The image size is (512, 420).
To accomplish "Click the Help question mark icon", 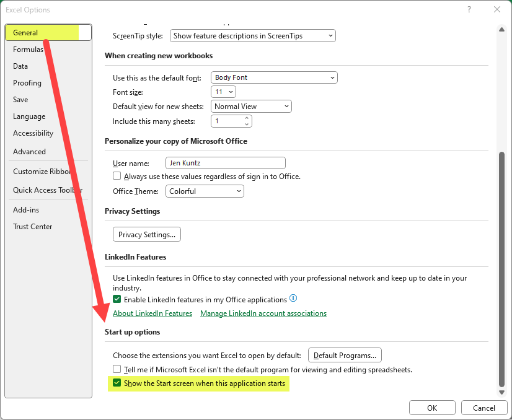I will 469,9.
